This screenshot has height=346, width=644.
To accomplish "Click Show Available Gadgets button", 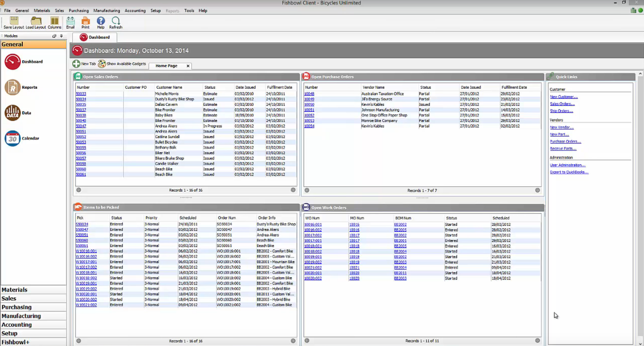I will (x=122, y=64).
